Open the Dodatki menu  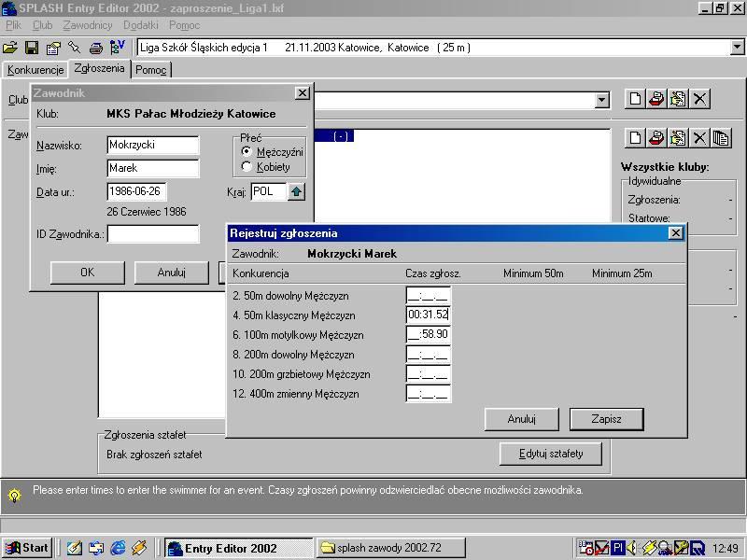point(141,25)
